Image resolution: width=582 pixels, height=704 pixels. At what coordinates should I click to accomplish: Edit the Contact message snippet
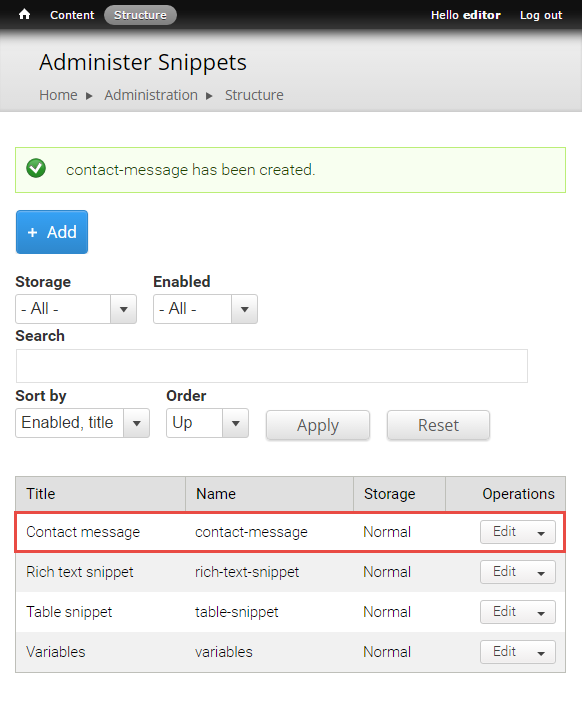[504, 532]
